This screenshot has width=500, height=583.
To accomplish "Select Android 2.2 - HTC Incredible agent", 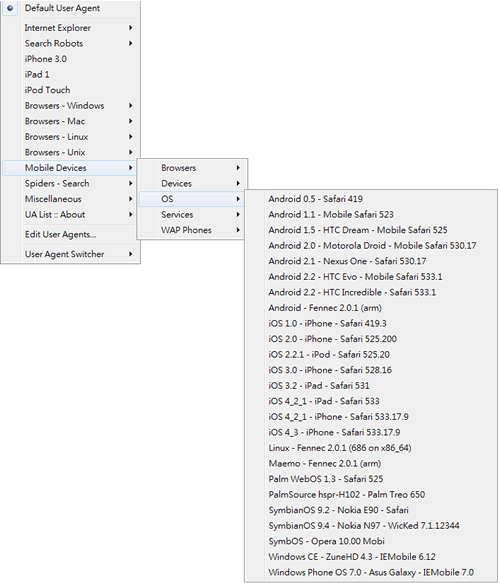I will (371, 293).
